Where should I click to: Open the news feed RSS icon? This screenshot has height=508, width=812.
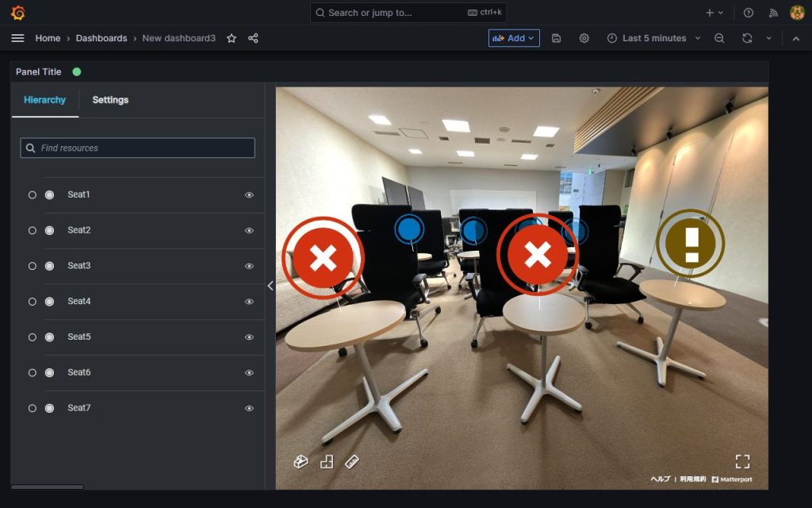coord(773,13)
